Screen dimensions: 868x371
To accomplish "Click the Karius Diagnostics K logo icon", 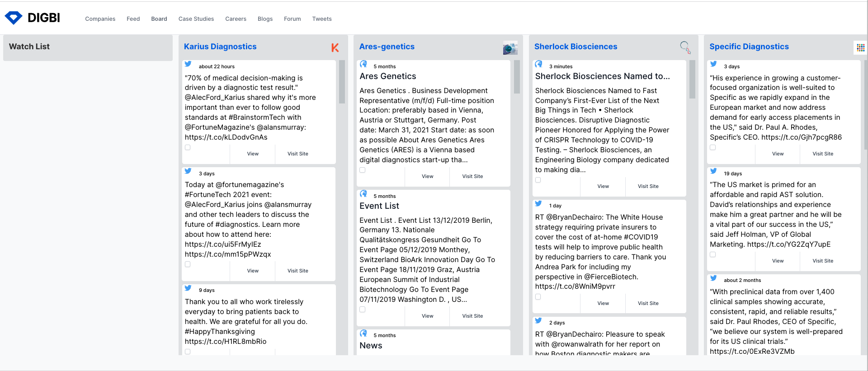I will point(335,47).
